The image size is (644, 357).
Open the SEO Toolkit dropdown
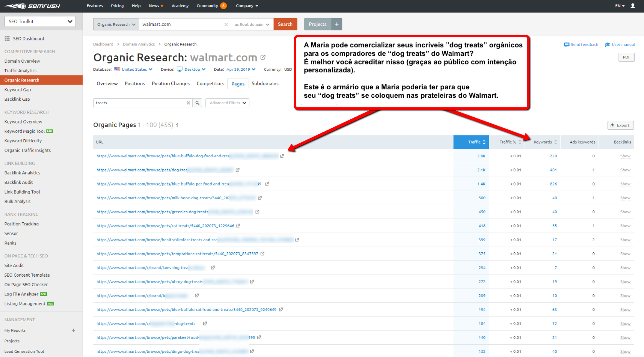(40, 22)
